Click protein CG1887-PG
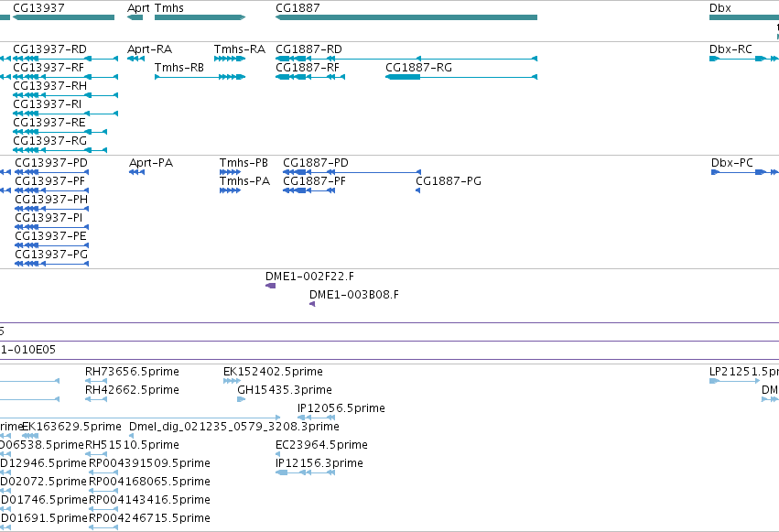The height and width of the screenshot is (532, 779). [x=449, y=181]
